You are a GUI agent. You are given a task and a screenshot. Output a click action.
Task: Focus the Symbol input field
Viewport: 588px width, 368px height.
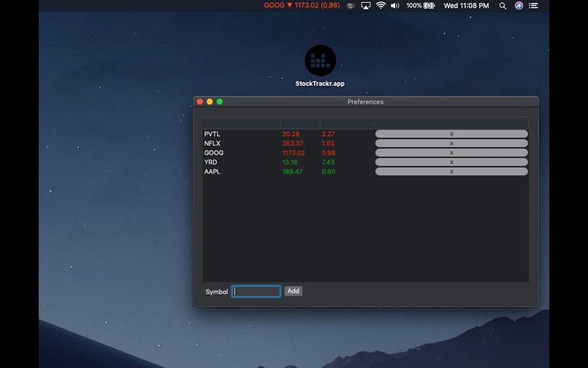(256, 291)
